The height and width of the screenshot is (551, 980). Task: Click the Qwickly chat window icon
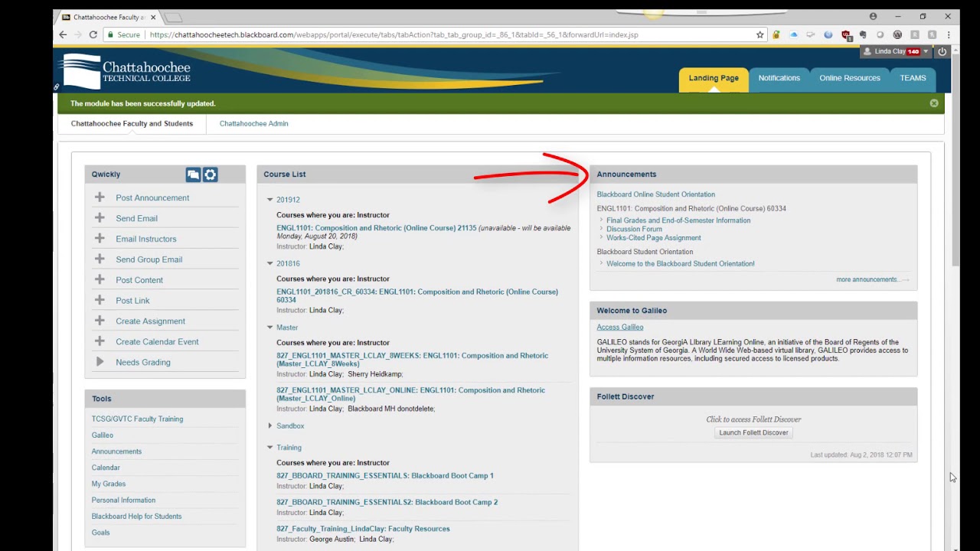193,174
